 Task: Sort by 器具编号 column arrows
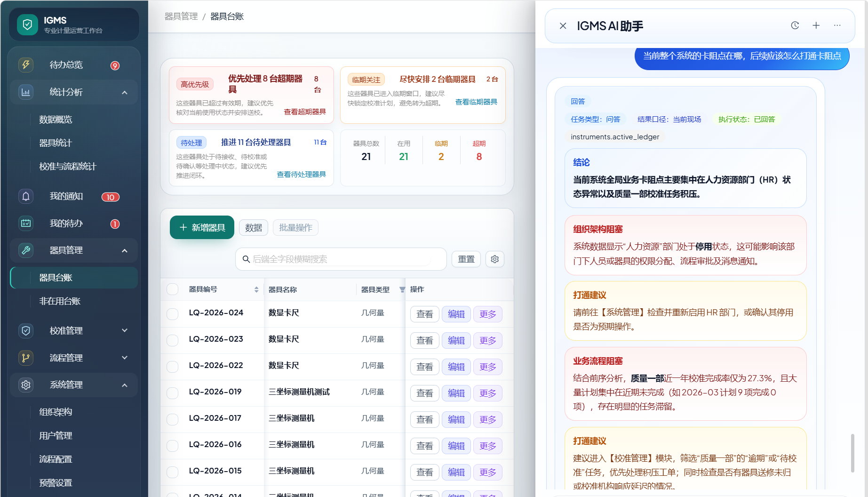pyautogui.click(x=256, y=289)
